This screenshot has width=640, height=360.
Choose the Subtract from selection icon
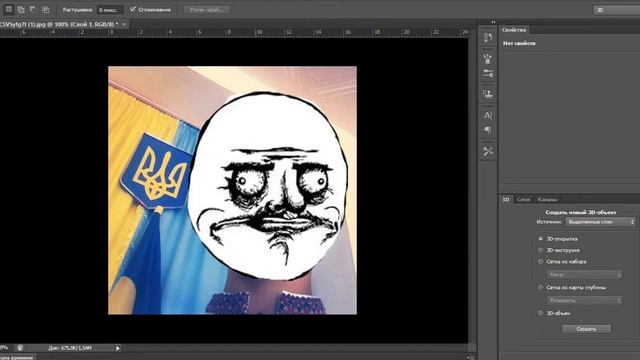tap(33, 9)
